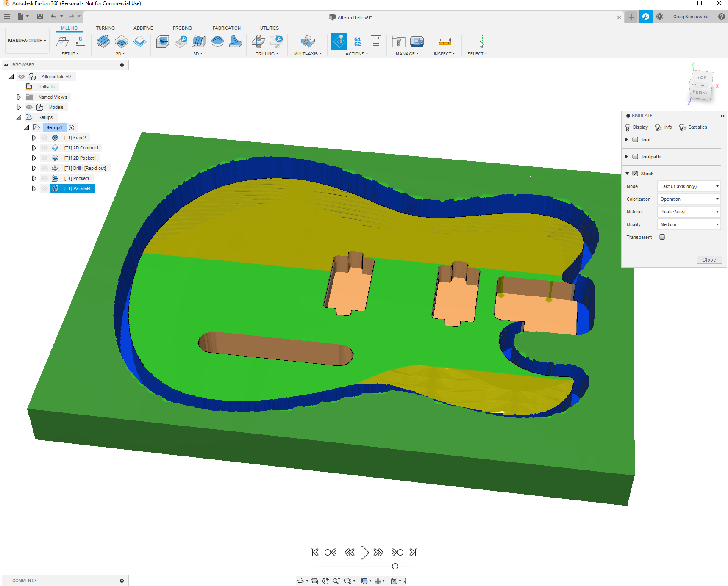Click the highlighted Simulate icon
Viewport: 728px width, 586px height.
pyautogui.click(x=339, y=41)
